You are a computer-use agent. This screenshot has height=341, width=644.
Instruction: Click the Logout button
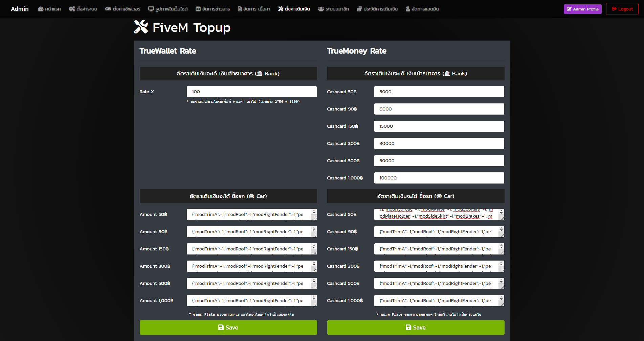click(x=622, y=9)
